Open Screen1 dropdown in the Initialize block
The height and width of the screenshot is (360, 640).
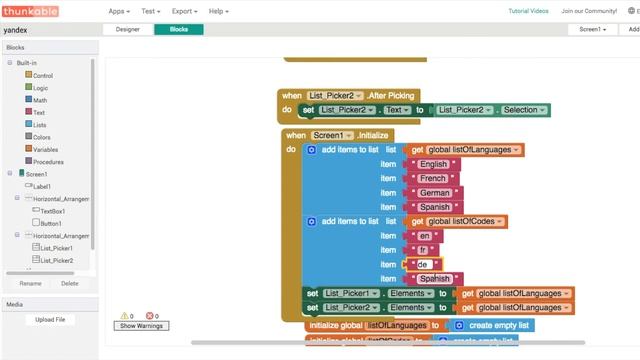(x=332, y=135)
